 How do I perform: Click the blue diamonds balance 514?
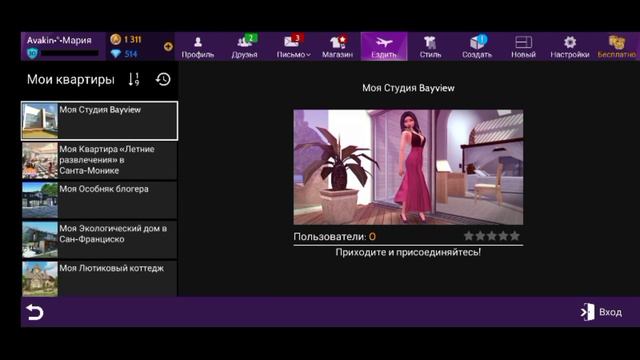[x=124, y=53]
